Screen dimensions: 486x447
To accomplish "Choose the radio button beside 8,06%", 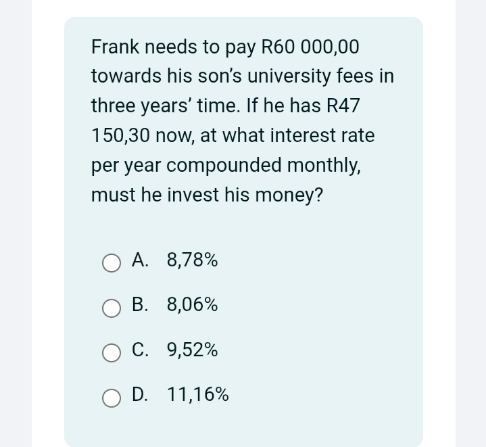I will [111, 308].
